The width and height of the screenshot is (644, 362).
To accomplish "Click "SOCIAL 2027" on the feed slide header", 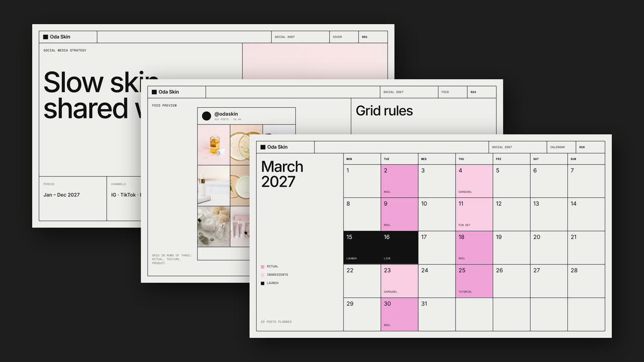I will pyautogui.click(x=393, y=92).
